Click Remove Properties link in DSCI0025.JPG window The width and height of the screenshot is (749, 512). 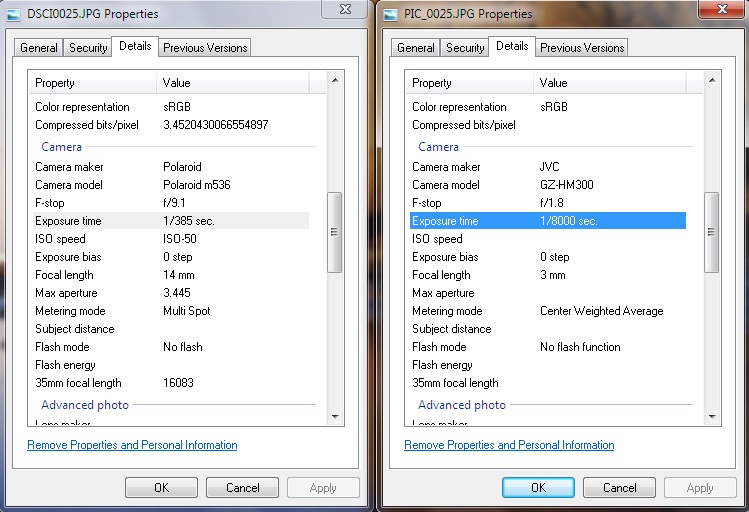click(x=132, y=445)
